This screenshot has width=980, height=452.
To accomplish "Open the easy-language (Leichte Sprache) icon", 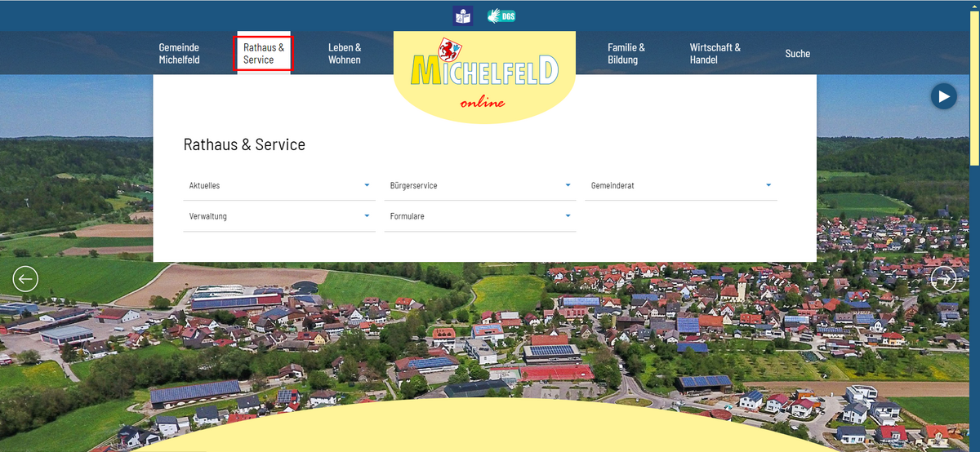I will (x=463, y=16).
